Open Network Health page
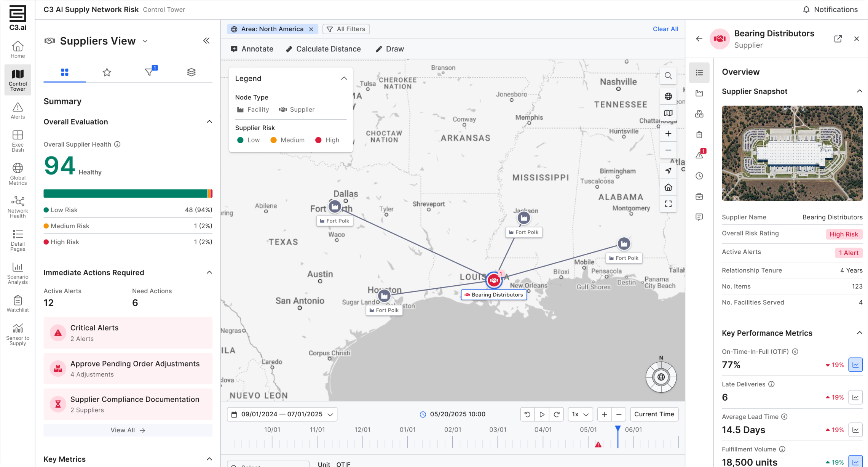The image size is (868, 467). [18, 207]
